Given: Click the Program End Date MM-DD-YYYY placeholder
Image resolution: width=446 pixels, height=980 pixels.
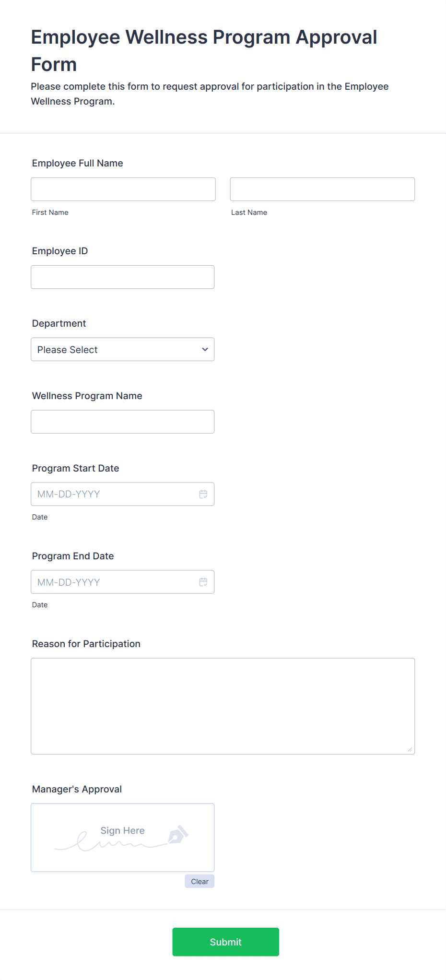Looking at the screenshot, I should (x=69, y=582).
